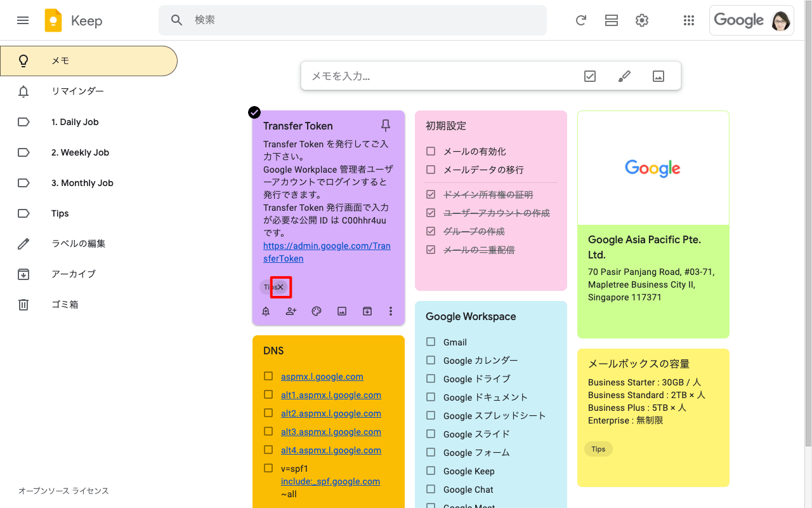
Task: Click the Keep logo icon
Action: pyautogui.click(x=53, y=20)
